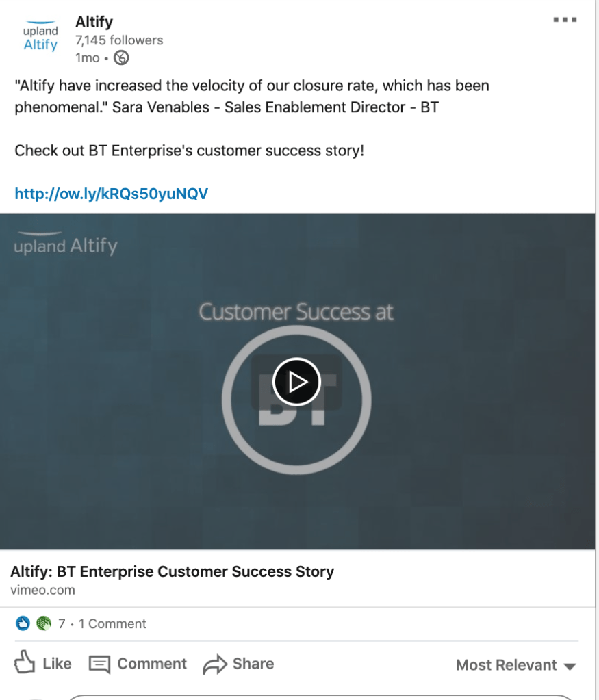Click the globe public visibility icon

coord(121,58)
